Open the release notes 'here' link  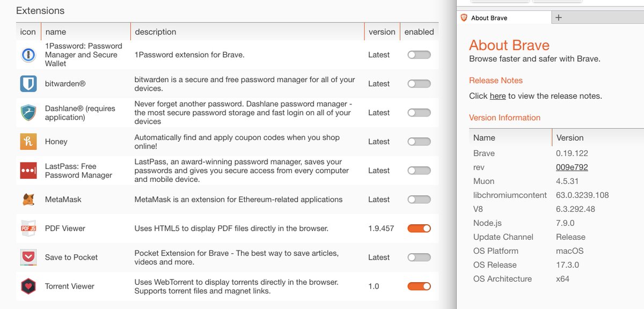coord(498,96)
